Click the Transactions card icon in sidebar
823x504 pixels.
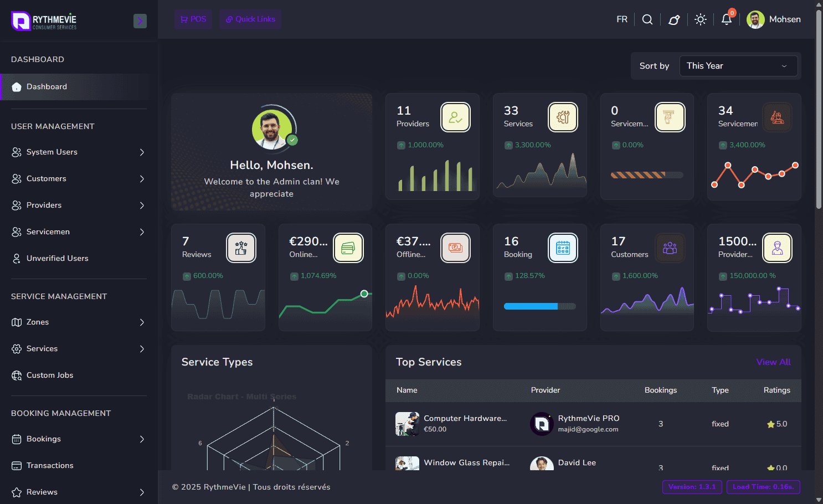(17, 466)
